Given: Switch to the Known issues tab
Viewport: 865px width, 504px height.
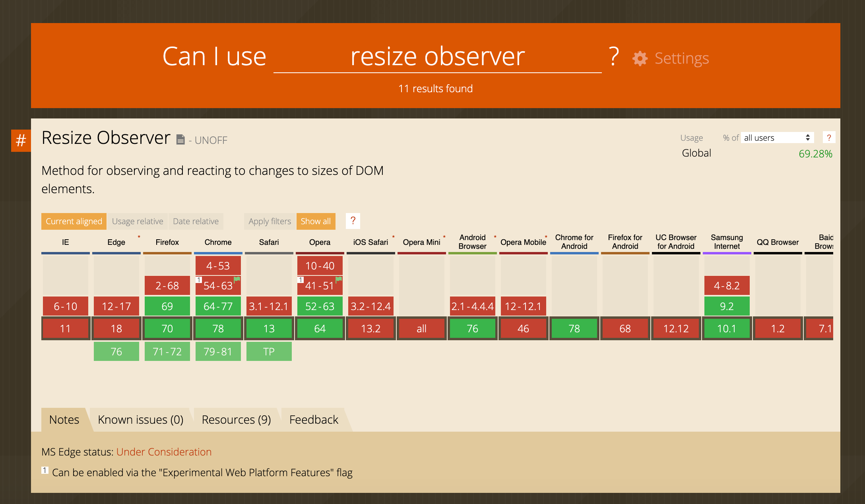Looking at the screenshot, I should click(x=141, y=419).
